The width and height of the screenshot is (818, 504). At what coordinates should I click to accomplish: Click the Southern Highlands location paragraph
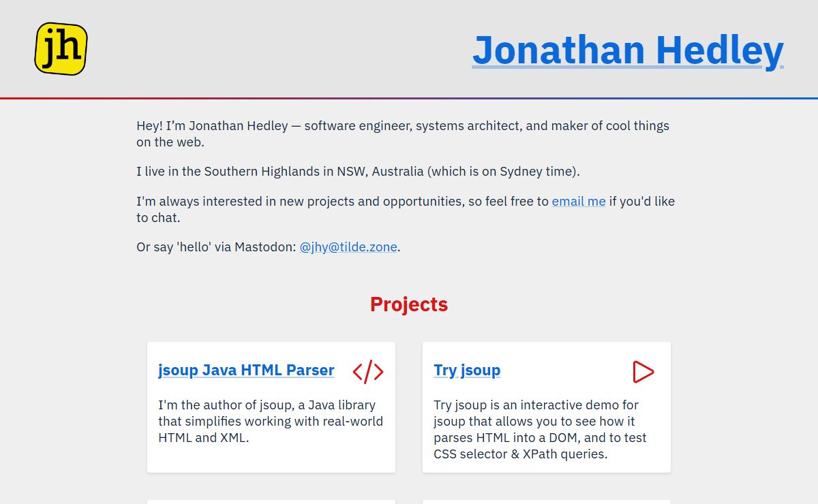point(358,172)
